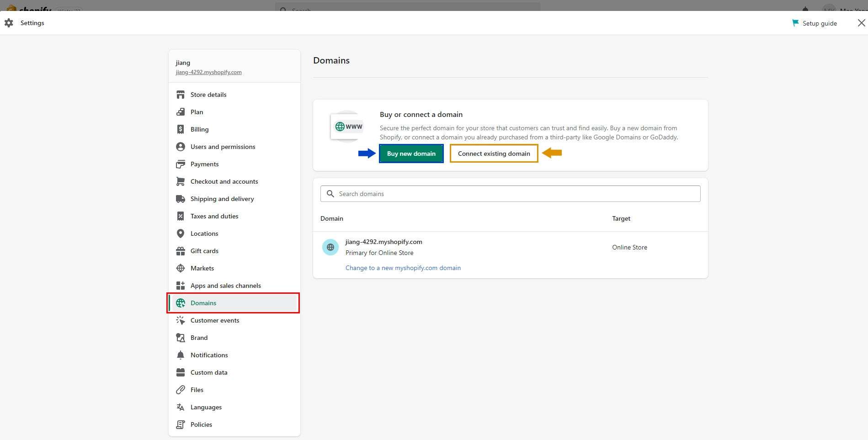Click the Users and permissions avatar icon
Screen dimensions: 868x440
(x=181, y=147)
